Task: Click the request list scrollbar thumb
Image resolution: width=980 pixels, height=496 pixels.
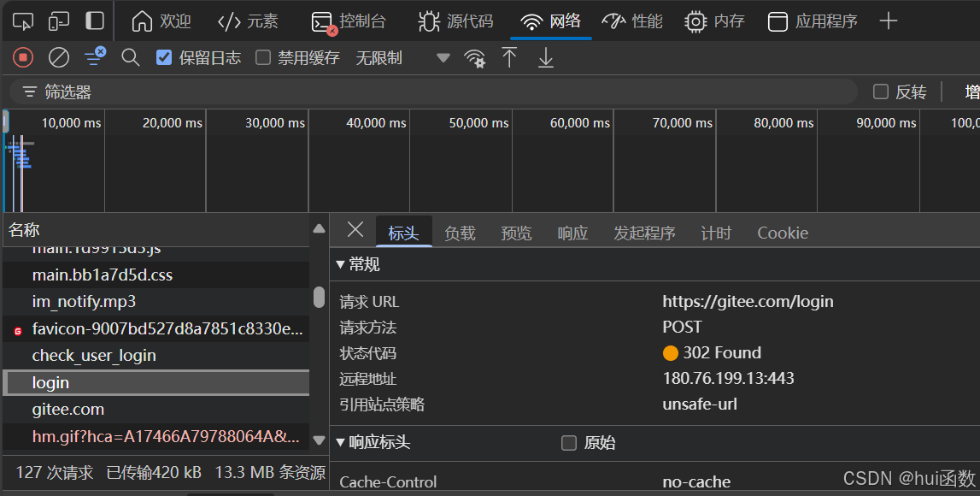Action: point(319,297)
